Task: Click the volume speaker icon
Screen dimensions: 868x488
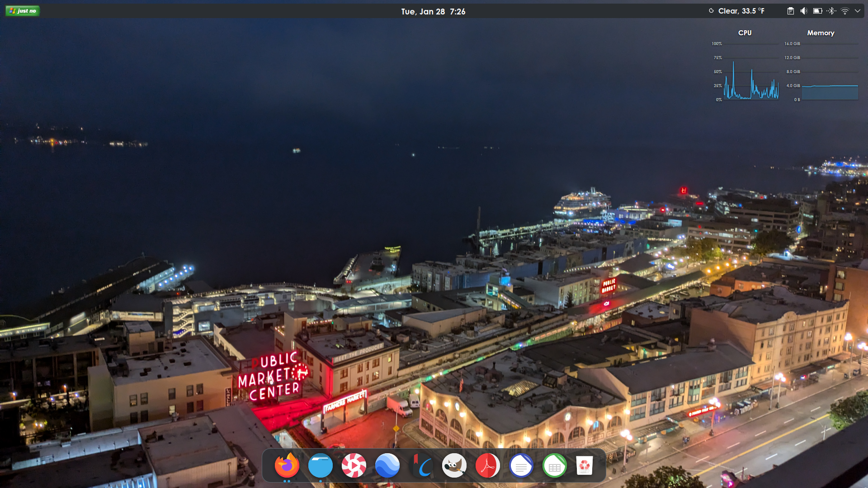Action: click(x=804, y=11)
